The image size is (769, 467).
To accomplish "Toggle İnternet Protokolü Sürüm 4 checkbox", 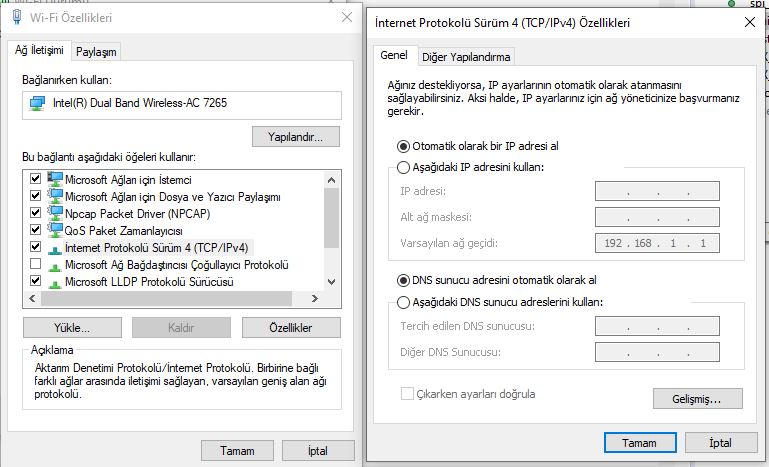I will click(35, 246).
